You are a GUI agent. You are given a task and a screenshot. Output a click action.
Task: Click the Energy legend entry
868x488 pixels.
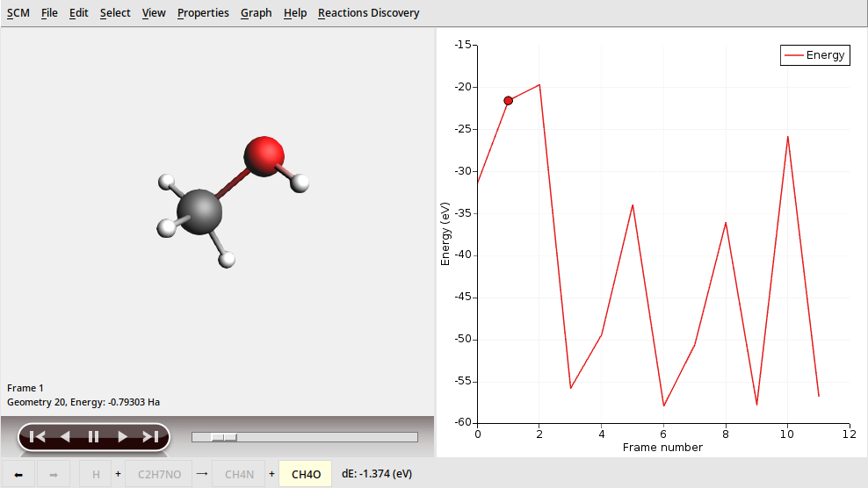tap(814, 55)
